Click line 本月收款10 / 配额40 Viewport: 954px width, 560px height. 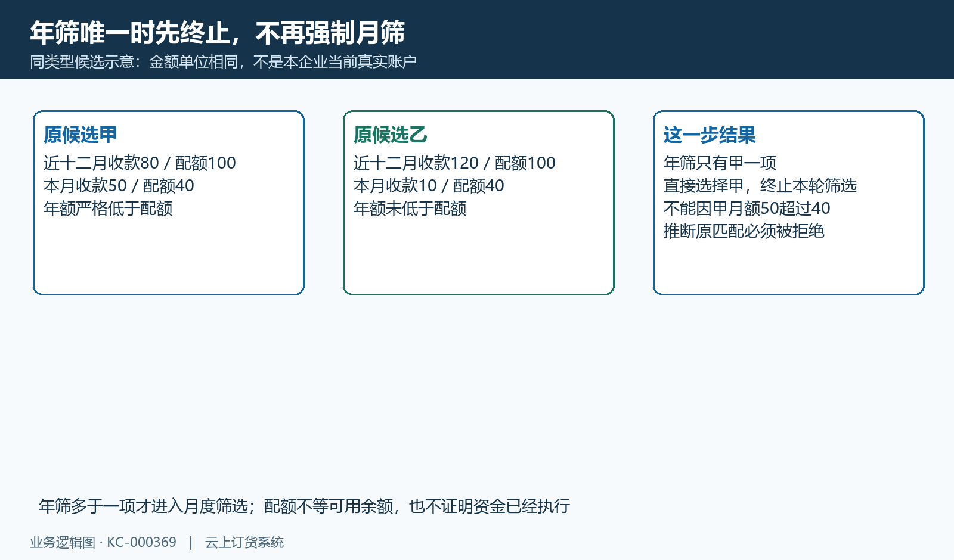(429, 185)
